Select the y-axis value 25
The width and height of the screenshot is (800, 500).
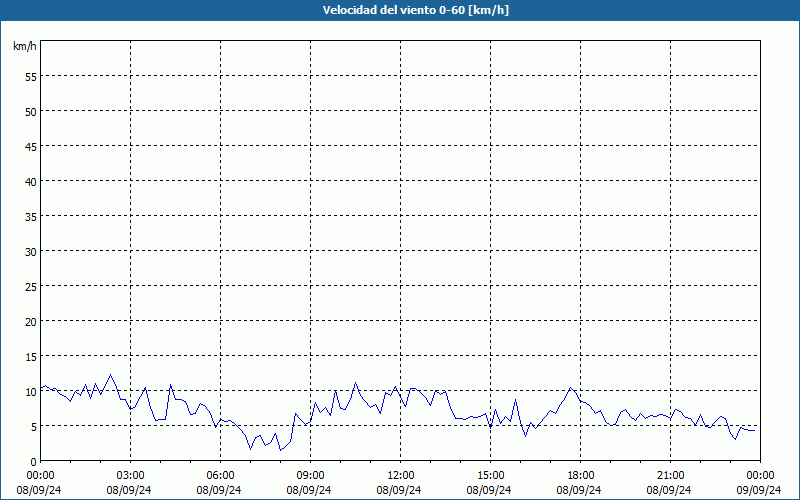click(31, 286)
